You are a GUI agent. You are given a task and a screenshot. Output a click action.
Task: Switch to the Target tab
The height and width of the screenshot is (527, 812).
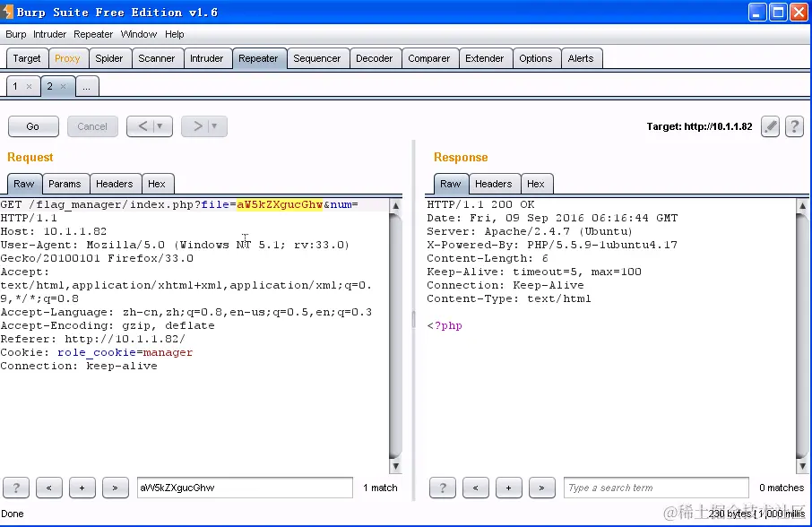[27, 58]
